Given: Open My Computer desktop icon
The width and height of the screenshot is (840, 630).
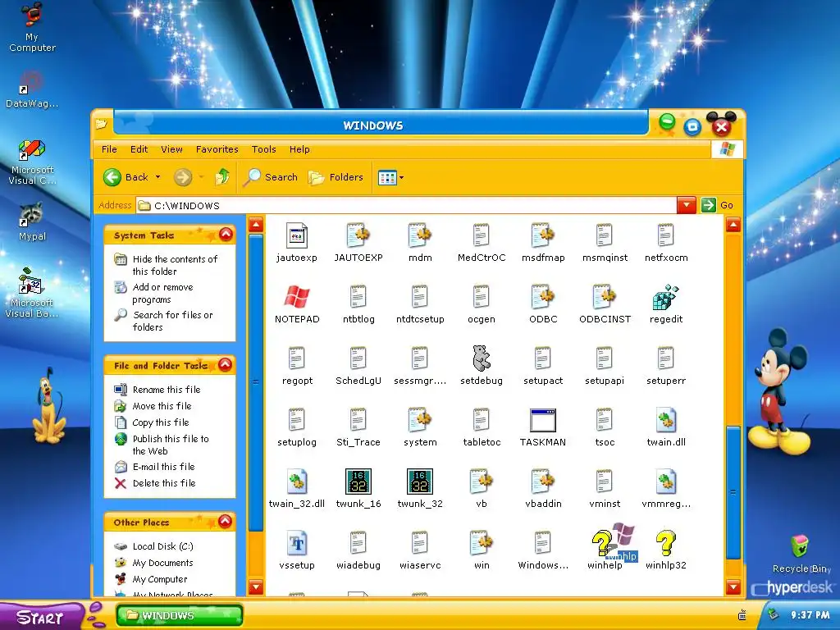Looking at the screenshot, I should point(32,28).
